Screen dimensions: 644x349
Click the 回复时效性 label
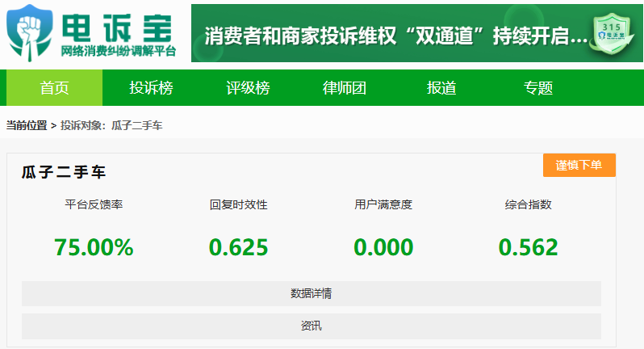point(239,204)
